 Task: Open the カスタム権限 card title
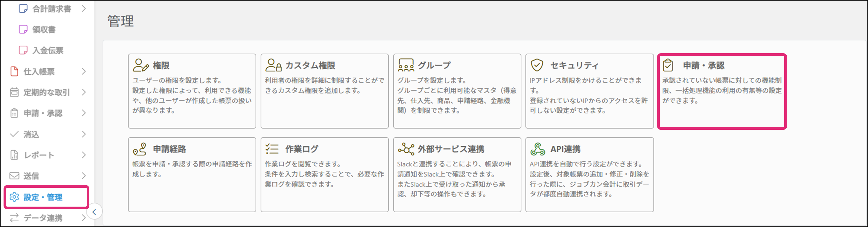coord(310,65)
